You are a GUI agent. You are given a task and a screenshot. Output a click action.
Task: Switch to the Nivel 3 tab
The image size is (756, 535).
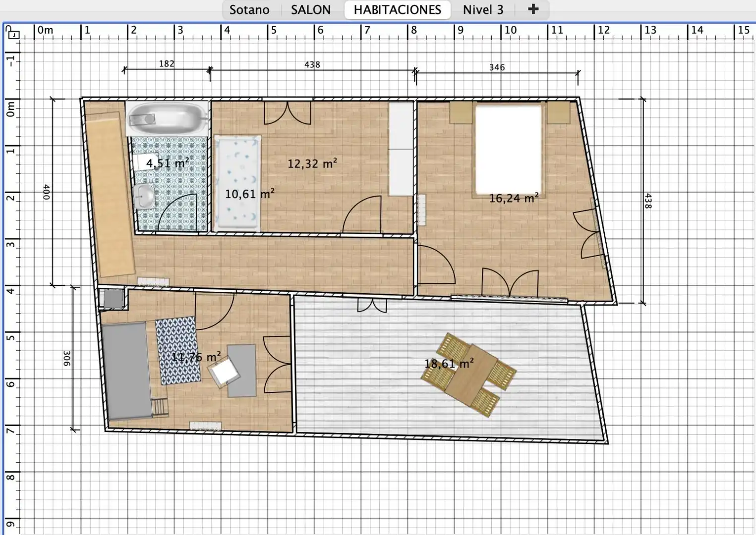click(483, 9)
